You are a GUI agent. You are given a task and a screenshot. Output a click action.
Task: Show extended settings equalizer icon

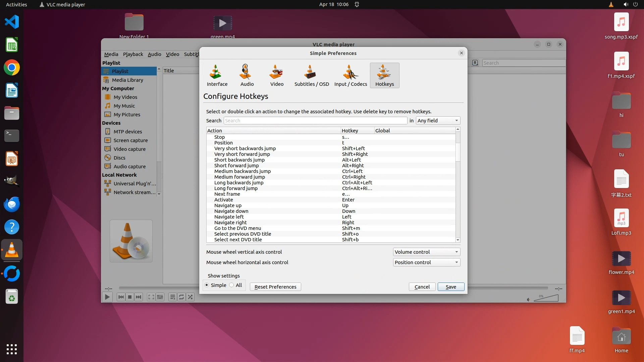(x=160, y=297)
